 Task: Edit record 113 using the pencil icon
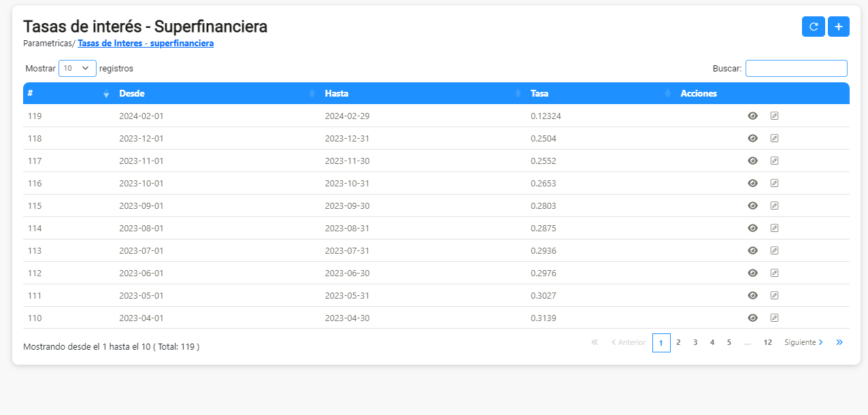[x=774, y=250]
